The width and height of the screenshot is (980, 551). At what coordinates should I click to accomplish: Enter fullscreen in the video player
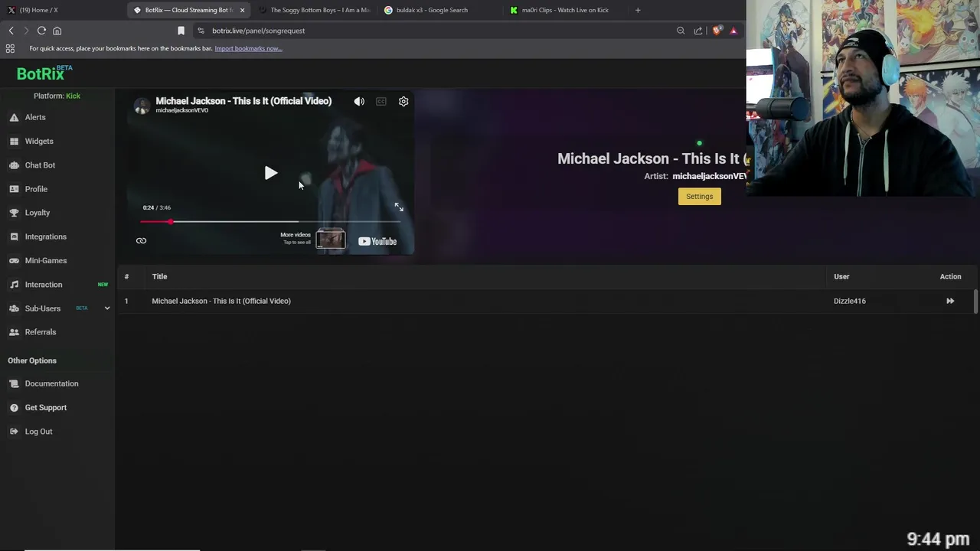click(399, 207)
